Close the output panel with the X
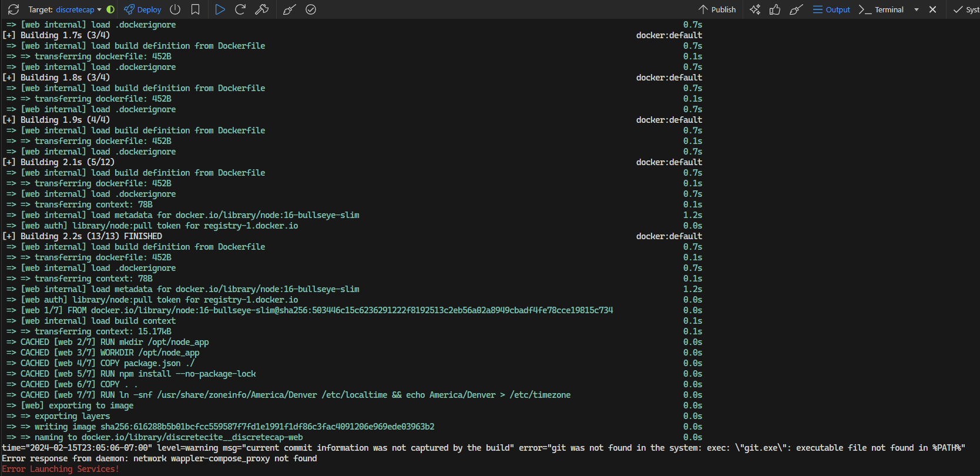Screen dimensions: 980x476 [932, 9]
